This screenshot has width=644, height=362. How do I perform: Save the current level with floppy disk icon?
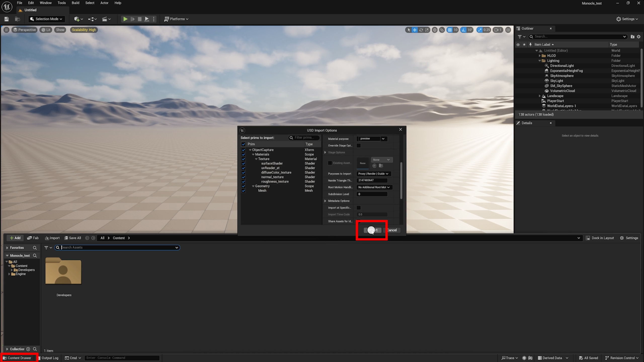6,19
